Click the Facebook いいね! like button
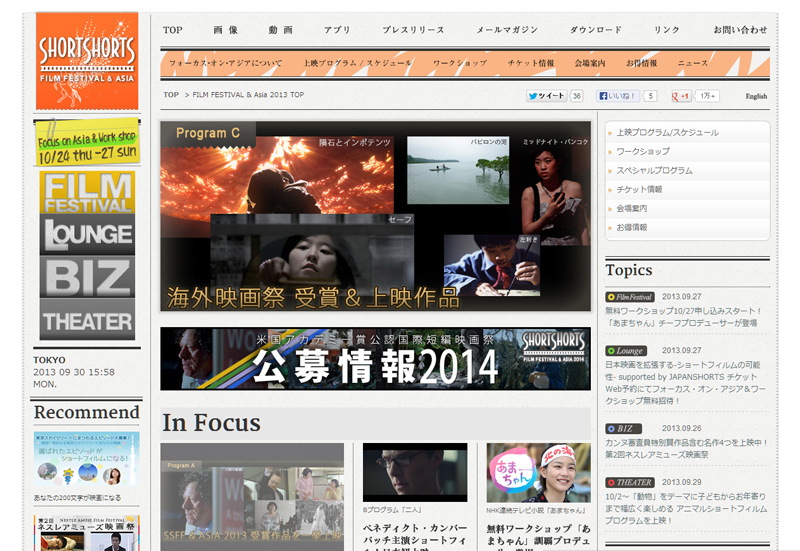Viewport: 800px width, 551px height. pos(618,96)
